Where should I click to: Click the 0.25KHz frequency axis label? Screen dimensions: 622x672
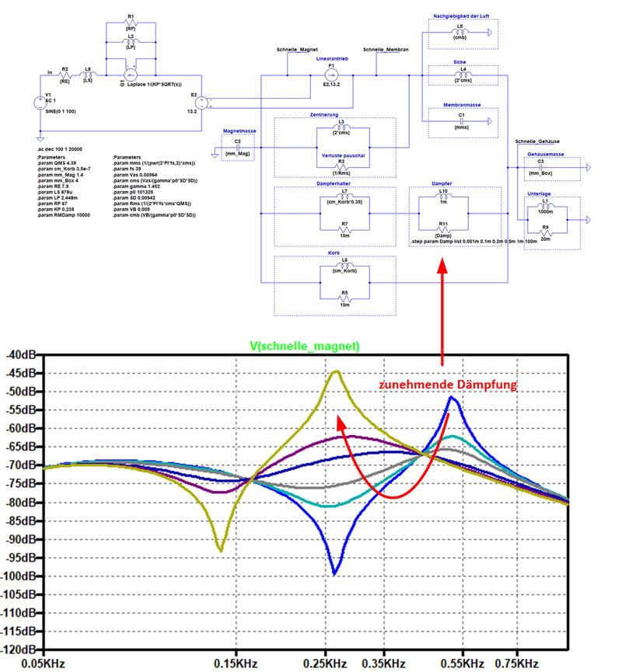325,664
